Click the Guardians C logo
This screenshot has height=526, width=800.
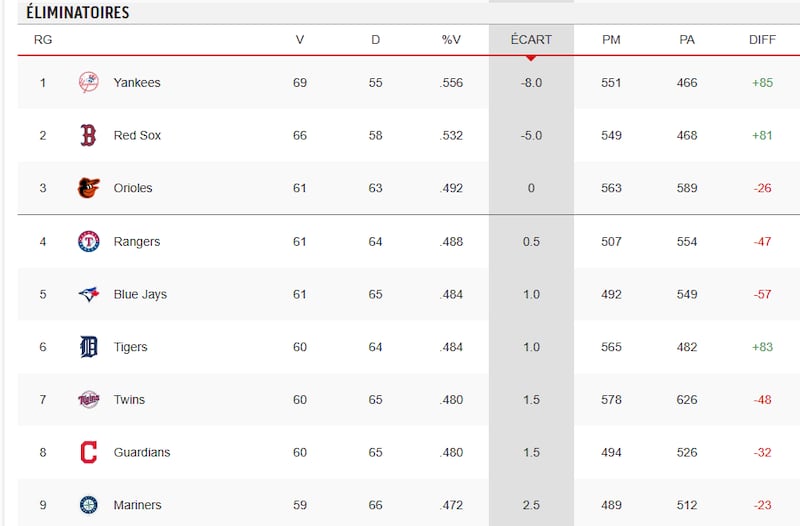[x=88, y=452]
